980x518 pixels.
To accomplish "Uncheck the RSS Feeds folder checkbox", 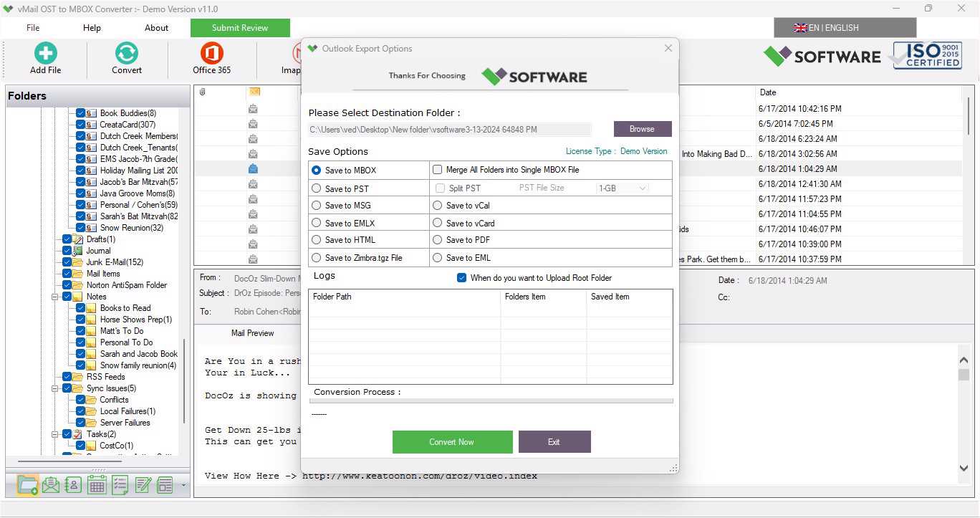I will click(x=67, y=377).
